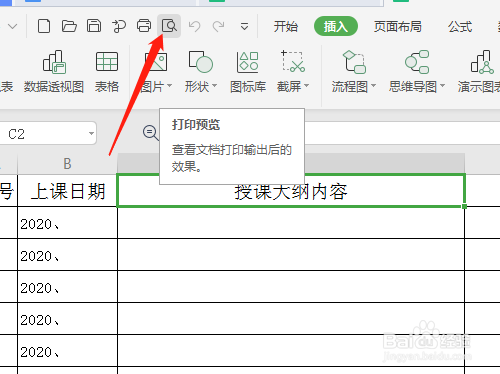Image resolution: width=500 pixels, height=374 pixels.
Task: Insert a 数据透视图 pivot chart
Action: pos(54,72)
